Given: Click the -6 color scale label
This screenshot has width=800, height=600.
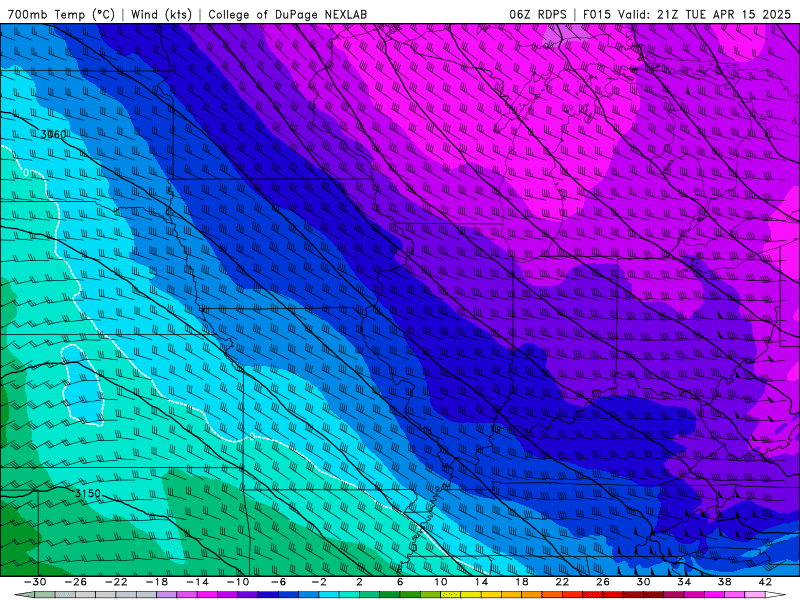Looking at the screenshot, I should pyautogui.click(x=278, y=582).
